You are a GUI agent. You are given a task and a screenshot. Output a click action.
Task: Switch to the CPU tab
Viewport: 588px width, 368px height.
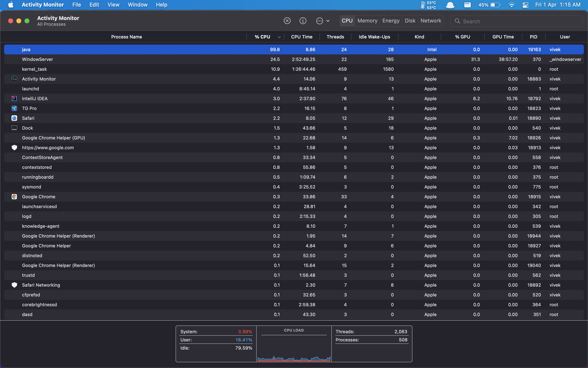click(x=347, y=21)
